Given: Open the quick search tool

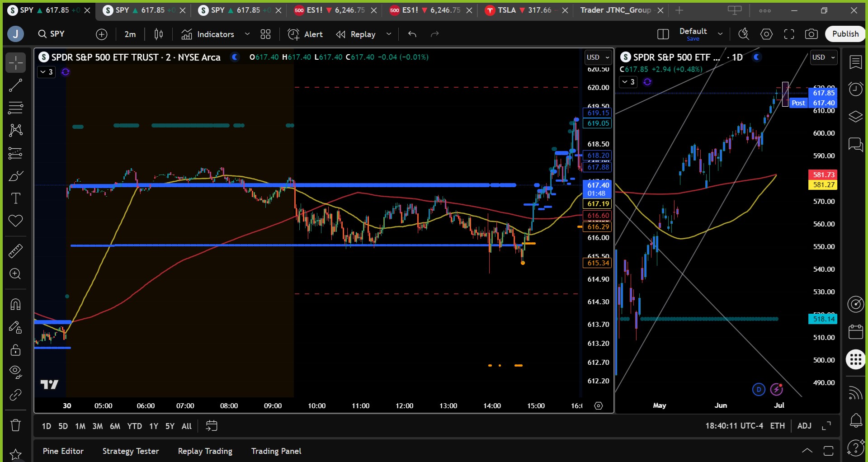Looking at the screenshot, I should point(744,34).
